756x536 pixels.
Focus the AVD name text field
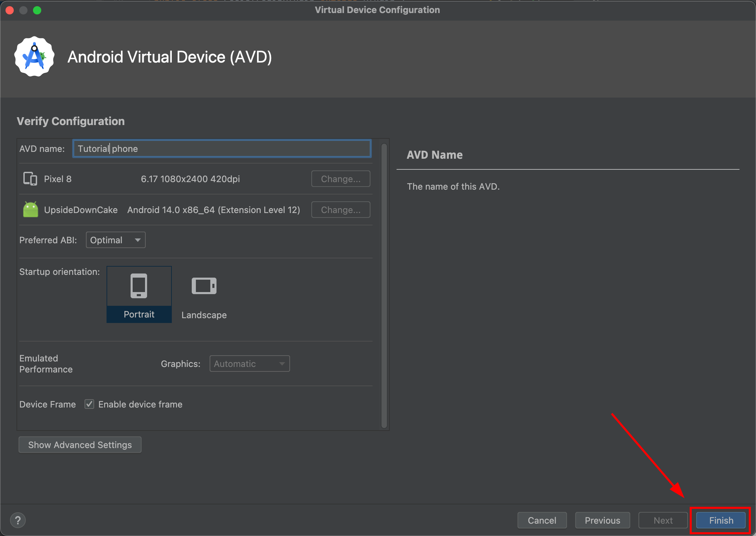(x=222, y=148)
